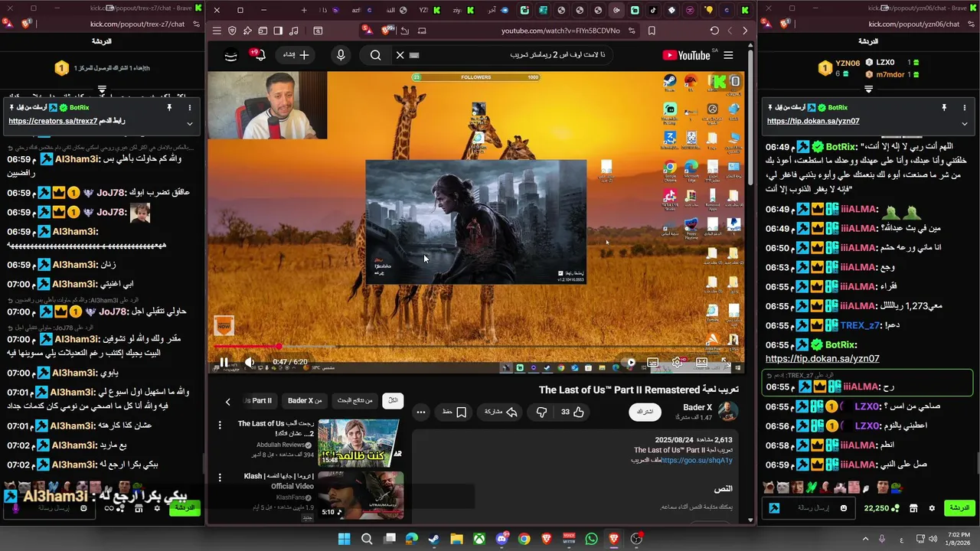
Task: Start YouTube voice search microphone
Action: coord(341,55)
